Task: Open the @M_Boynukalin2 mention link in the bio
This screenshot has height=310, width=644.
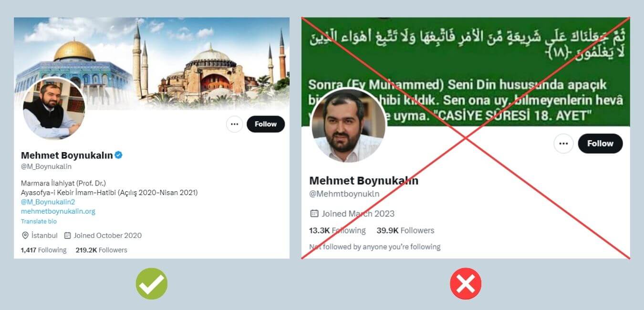Action: [48, 202]
